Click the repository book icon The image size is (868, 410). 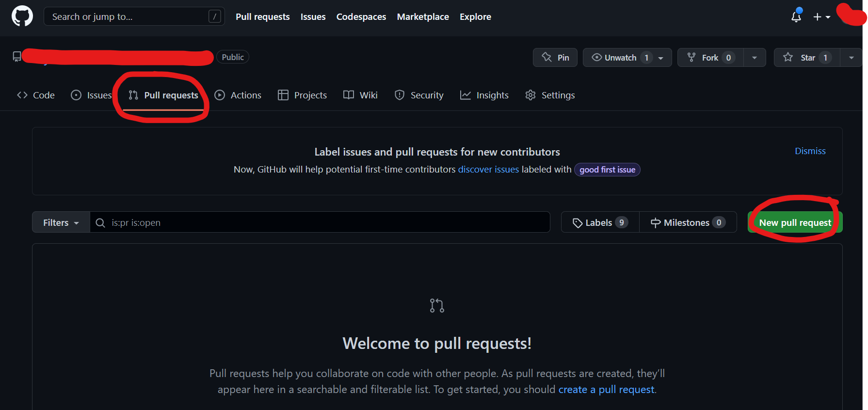[x=17, y=57]
